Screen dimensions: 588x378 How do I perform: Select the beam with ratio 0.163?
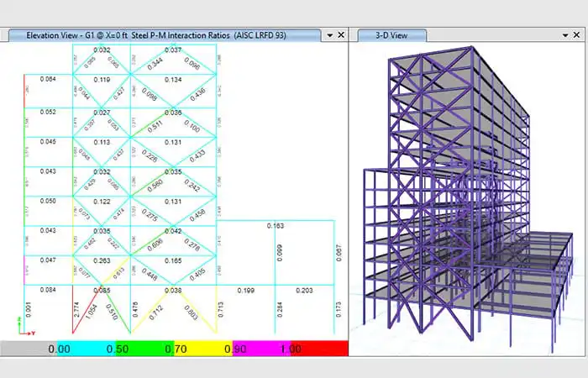point(276,221)
